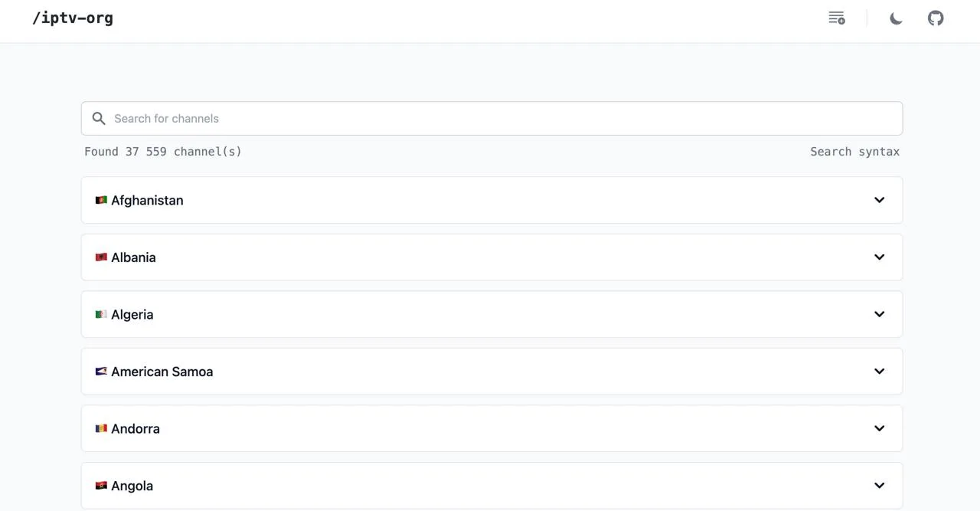Select the Andorra country row title

click(x=136, y=429)
